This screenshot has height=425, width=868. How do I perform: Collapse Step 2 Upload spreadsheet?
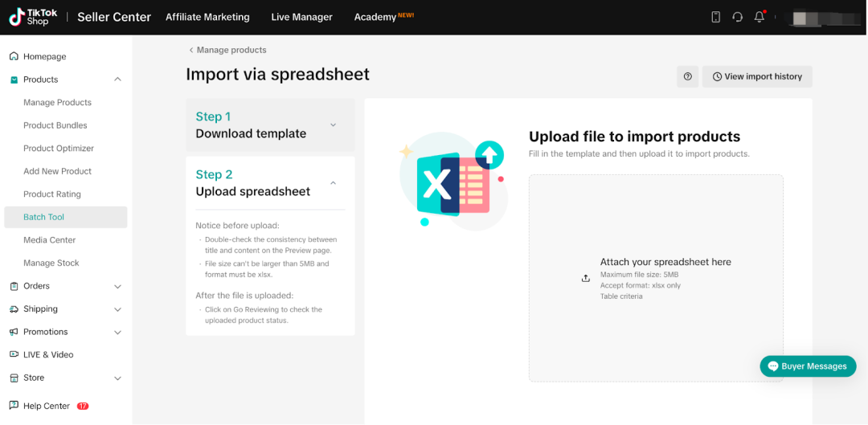[333, 182]
